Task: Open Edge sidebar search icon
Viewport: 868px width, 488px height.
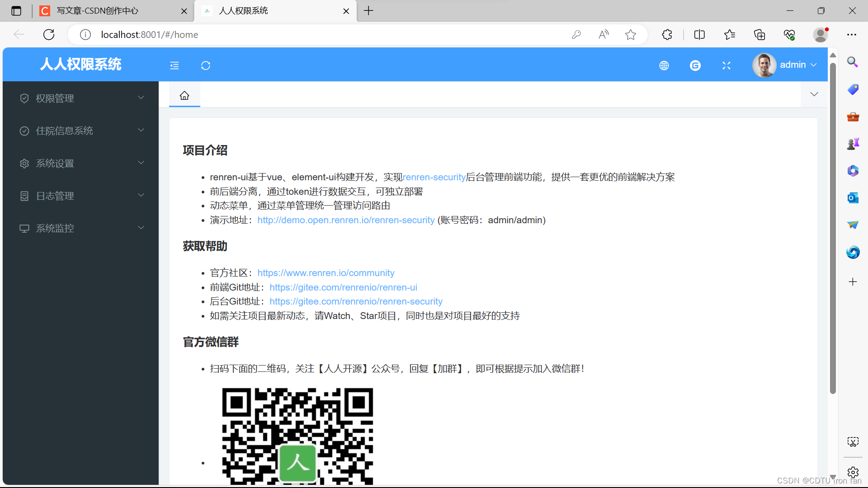Action: (853, 62)
